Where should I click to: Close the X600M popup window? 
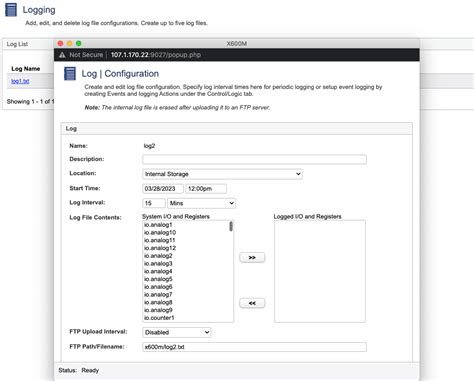60,43
